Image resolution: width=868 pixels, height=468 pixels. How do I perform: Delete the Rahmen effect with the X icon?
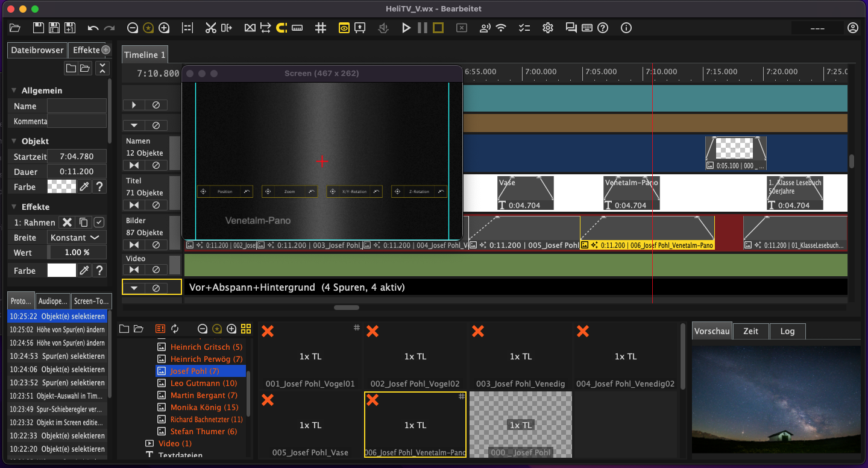coord(68,223)
